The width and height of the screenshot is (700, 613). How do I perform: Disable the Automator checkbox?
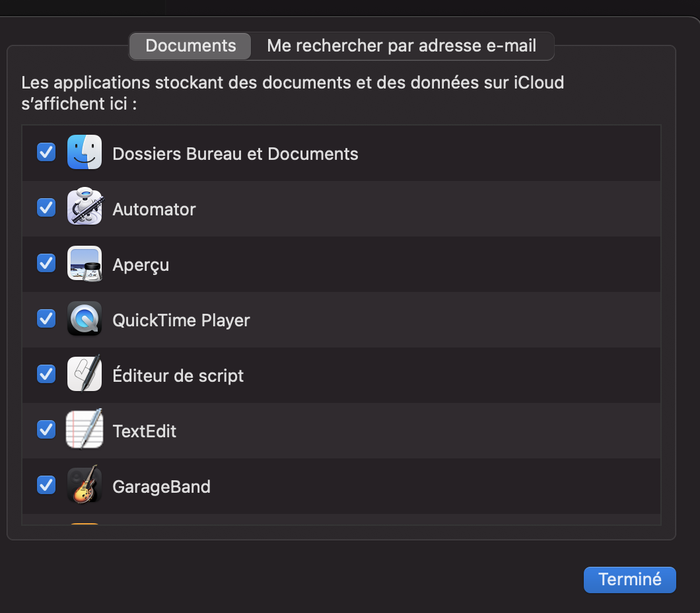coord(46,208)
